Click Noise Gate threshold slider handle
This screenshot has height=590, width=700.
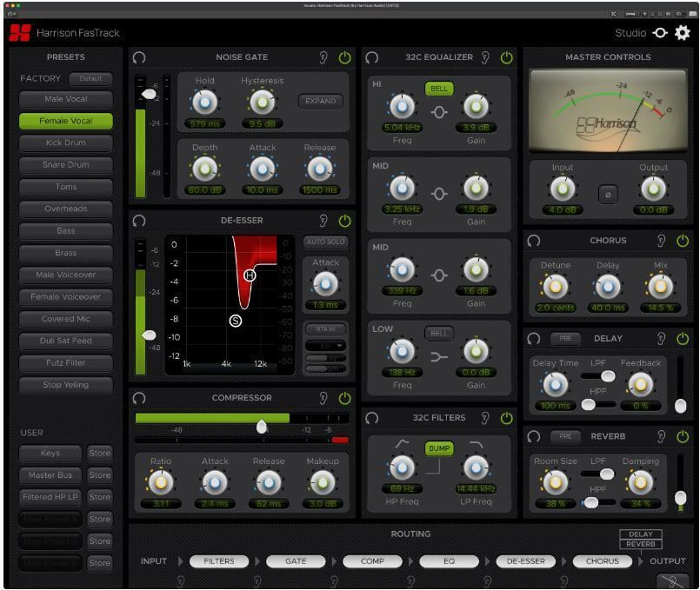(x=149, y=94)
